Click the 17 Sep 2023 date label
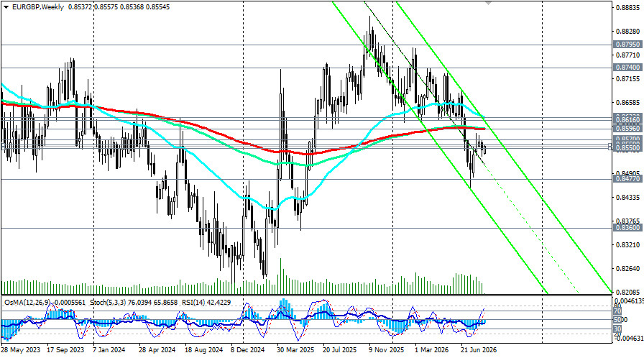 (x=65, y=350)
